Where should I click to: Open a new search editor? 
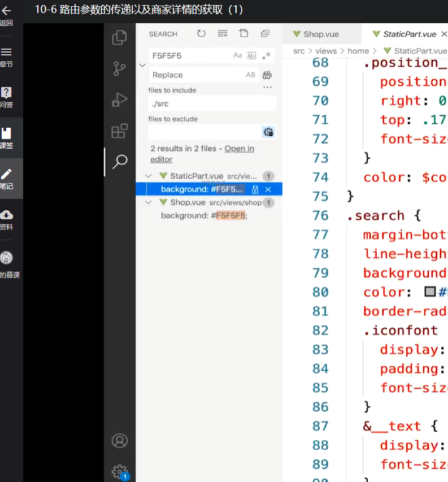click(243, 33)
